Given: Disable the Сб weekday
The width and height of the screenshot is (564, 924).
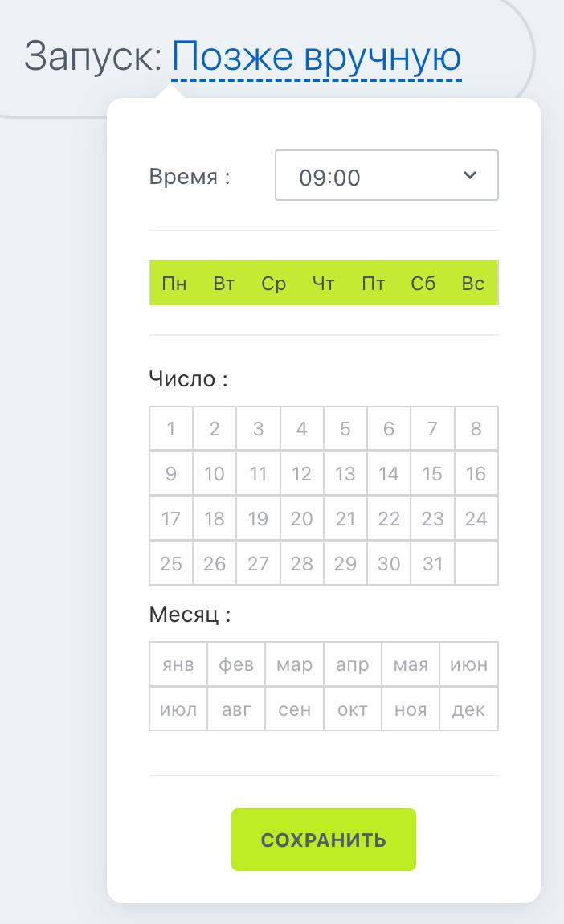Looking at the screenshot, I should click(x=423, y=284).
